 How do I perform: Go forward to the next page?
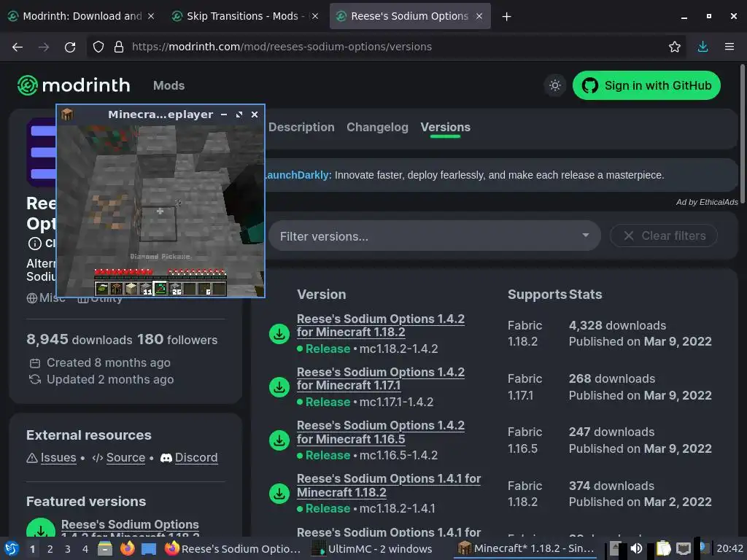(44, 47)
